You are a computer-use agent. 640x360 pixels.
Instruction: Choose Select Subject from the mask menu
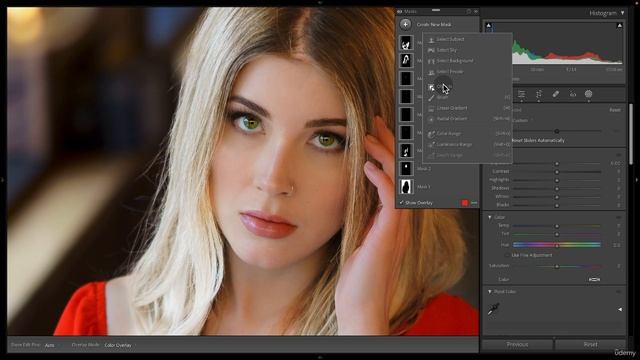[450, 39]
